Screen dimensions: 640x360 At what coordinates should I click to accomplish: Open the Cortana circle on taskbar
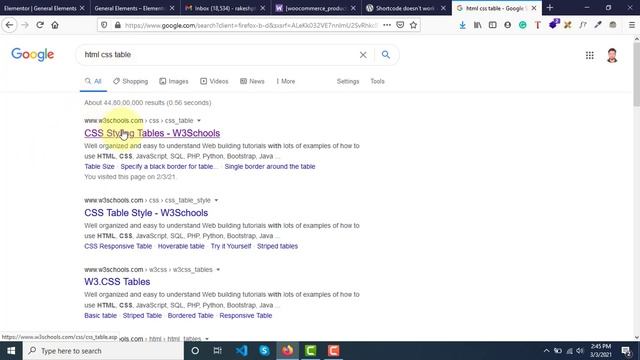pos(195,351)
